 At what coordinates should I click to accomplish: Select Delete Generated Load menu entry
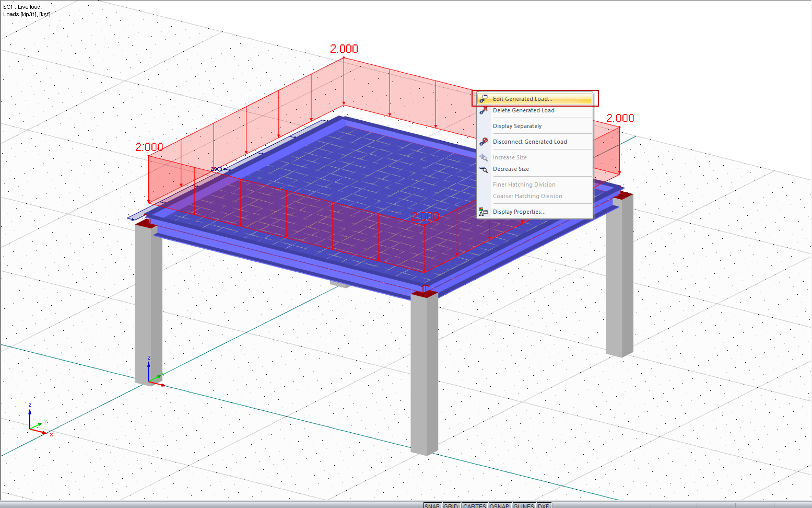click(535, 110)
